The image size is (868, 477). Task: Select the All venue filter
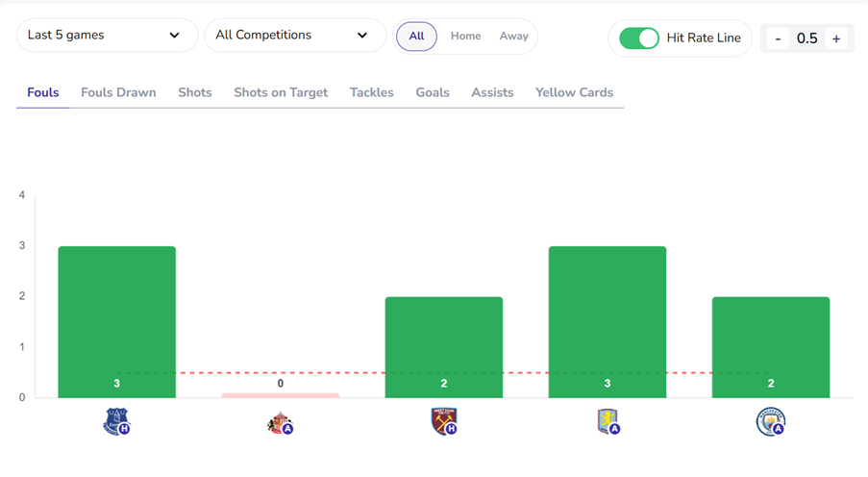pos(416,36)
